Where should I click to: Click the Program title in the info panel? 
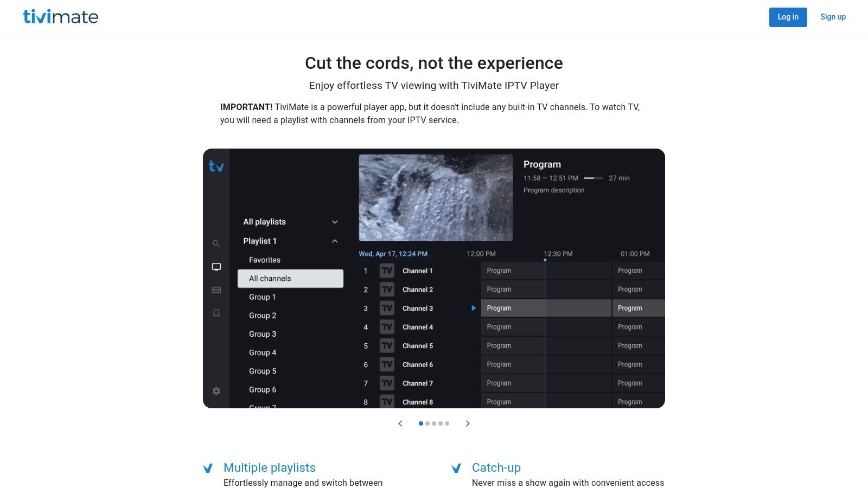click(x=542, y=164)
